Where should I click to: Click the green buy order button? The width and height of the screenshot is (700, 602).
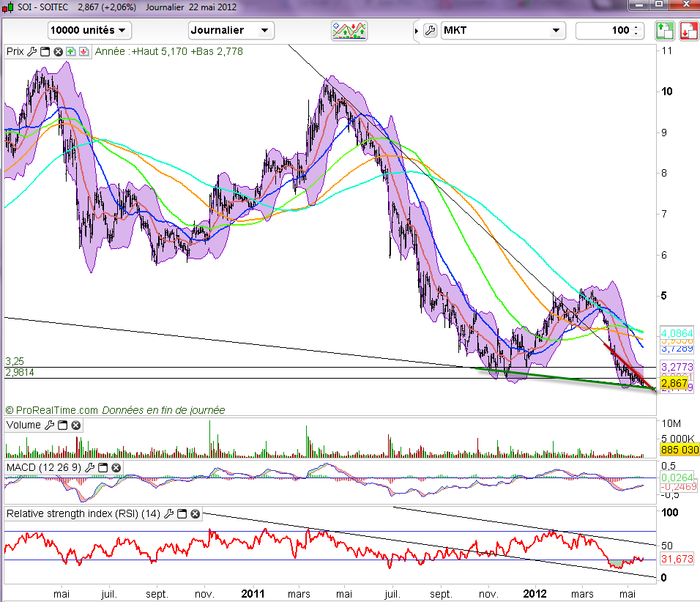click(664, 30)
